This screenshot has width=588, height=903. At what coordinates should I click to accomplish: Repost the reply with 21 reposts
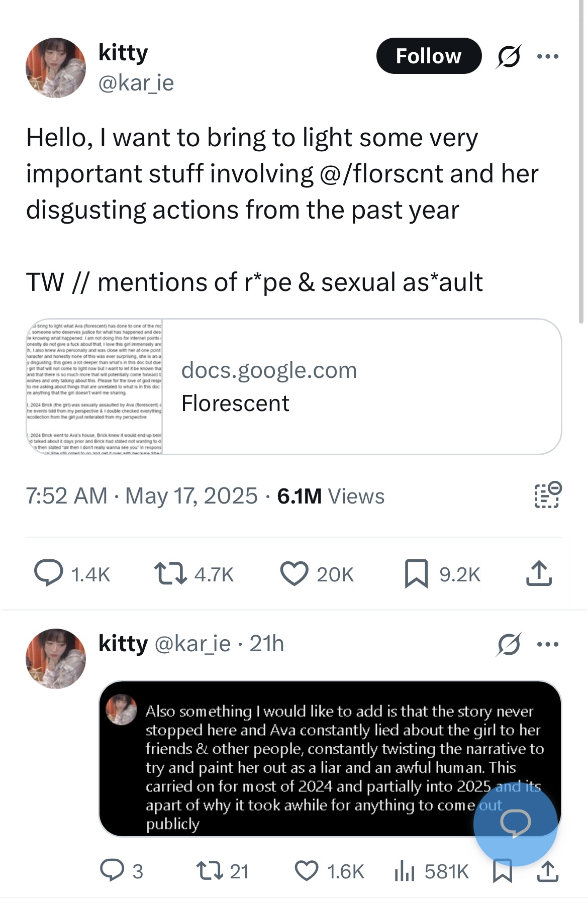(222, 871)
